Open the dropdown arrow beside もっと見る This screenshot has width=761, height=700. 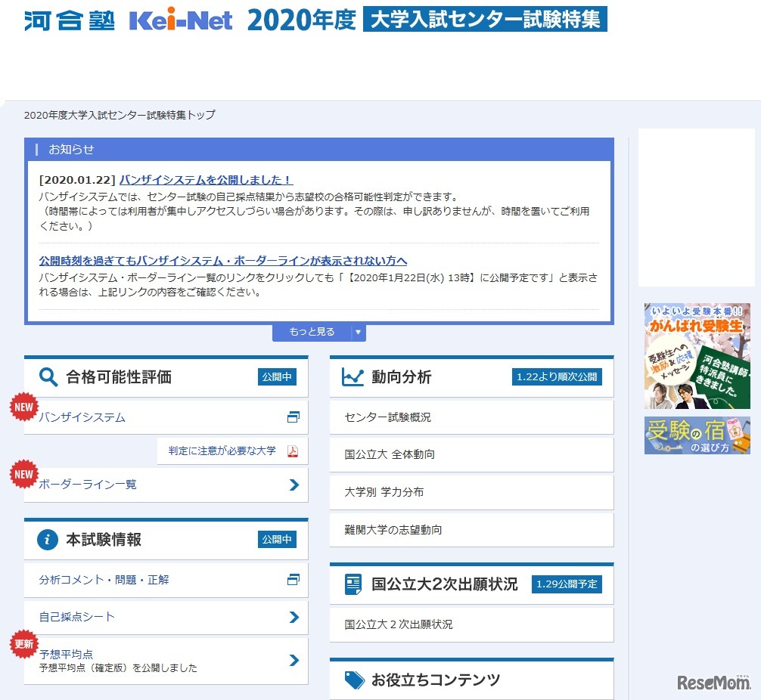358,332
